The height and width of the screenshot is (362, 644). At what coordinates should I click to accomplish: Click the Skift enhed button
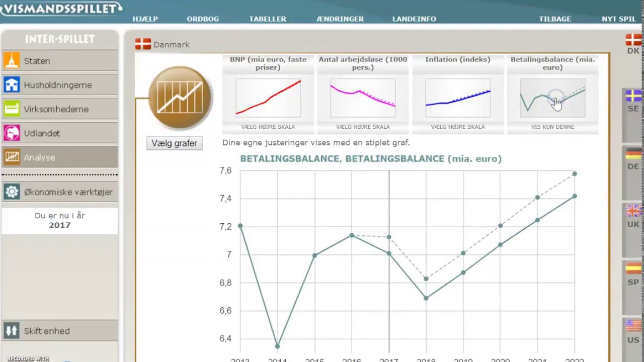coord(60,331)
